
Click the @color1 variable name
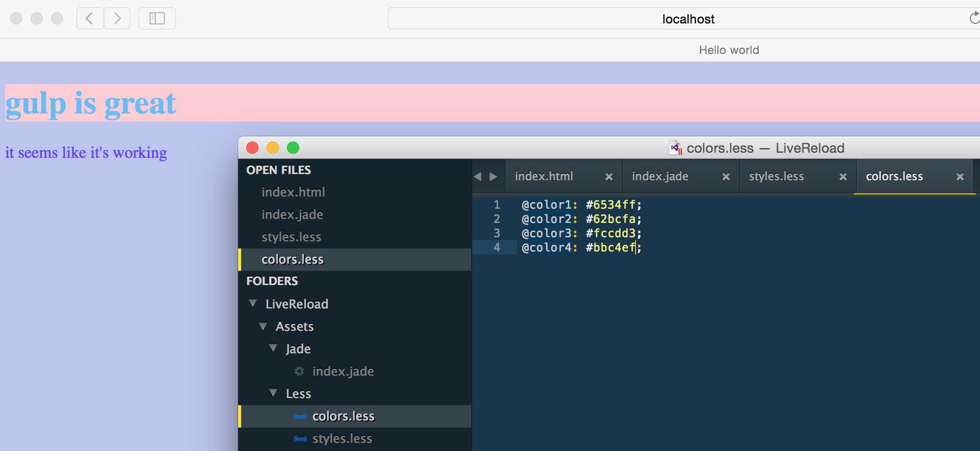point(546,205)
